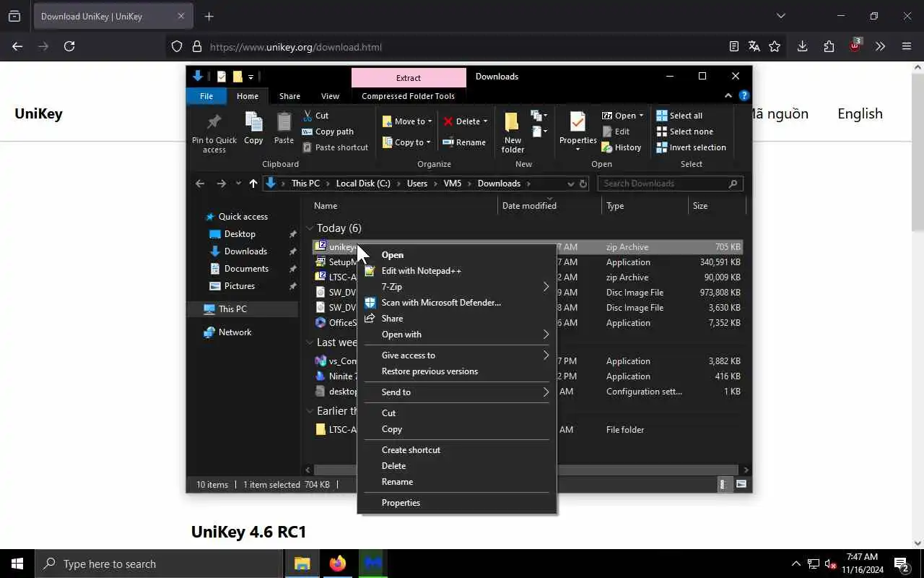Image resolution: width=924 pixels, height=578 pixels.
Task: Open Firefox downloads panel icon
Action: tap(802, 46)
